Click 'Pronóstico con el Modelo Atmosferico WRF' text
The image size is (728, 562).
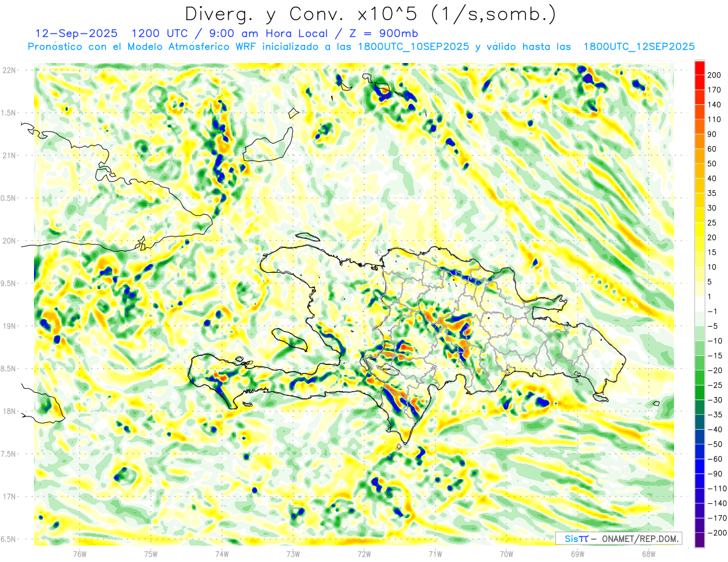(x=143, y=47)
